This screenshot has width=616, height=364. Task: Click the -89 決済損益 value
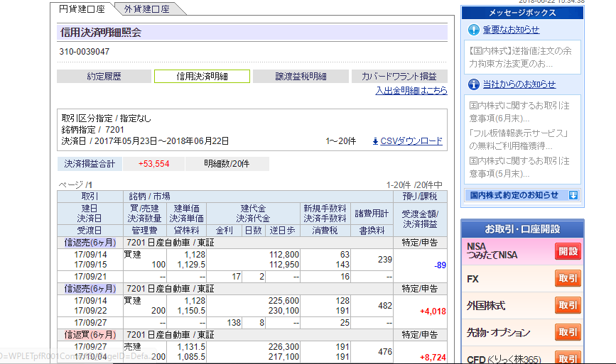440,265
